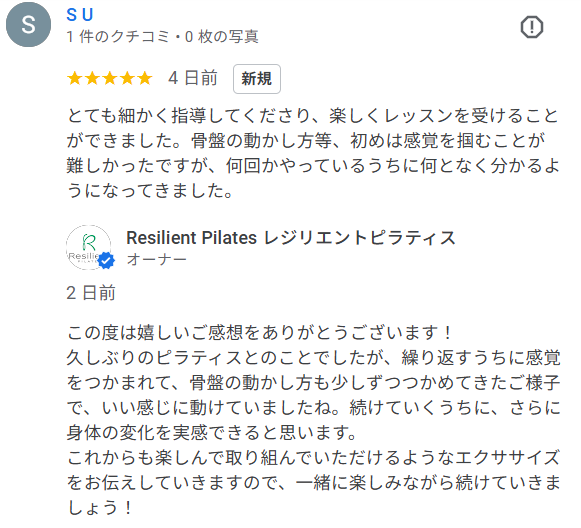The width and height of the screenshot is (581, 528).
Task: Click the first yellow rating star
Action: pos(74,79)
